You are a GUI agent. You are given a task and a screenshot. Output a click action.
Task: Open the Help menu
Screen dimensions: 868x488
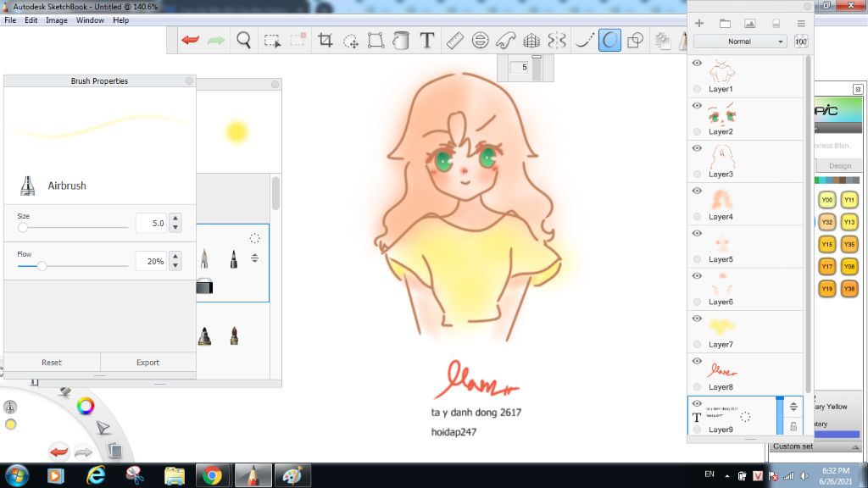click(120, 20)
